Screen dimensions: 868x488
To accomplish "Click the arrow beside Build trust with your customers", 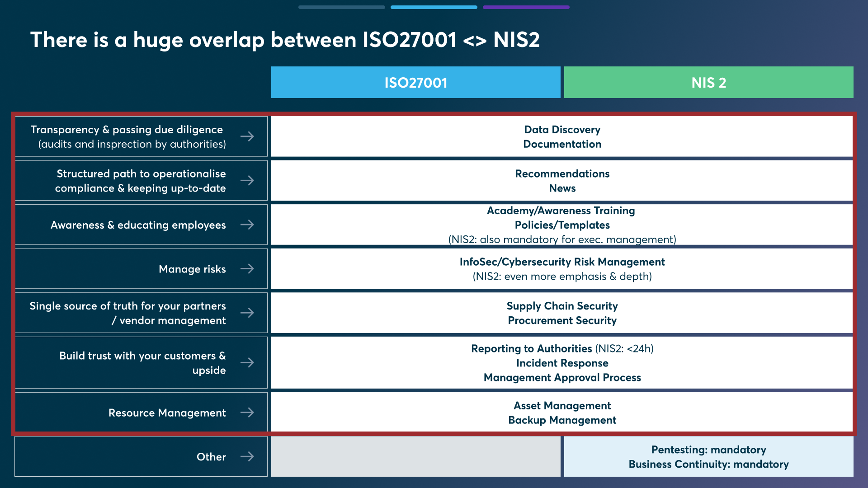I will pyautogui.click(x=247, y=362).
